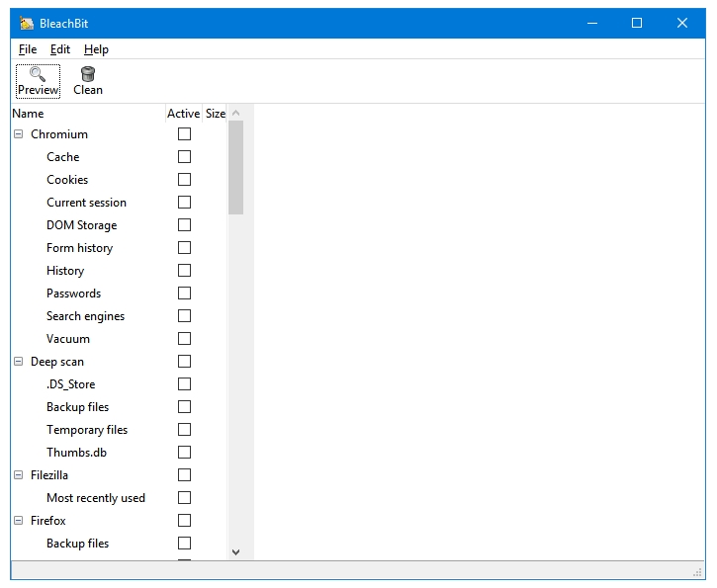Click the Active column header
The width and height of the screenshot is (717, 588).
pos(183,114)
